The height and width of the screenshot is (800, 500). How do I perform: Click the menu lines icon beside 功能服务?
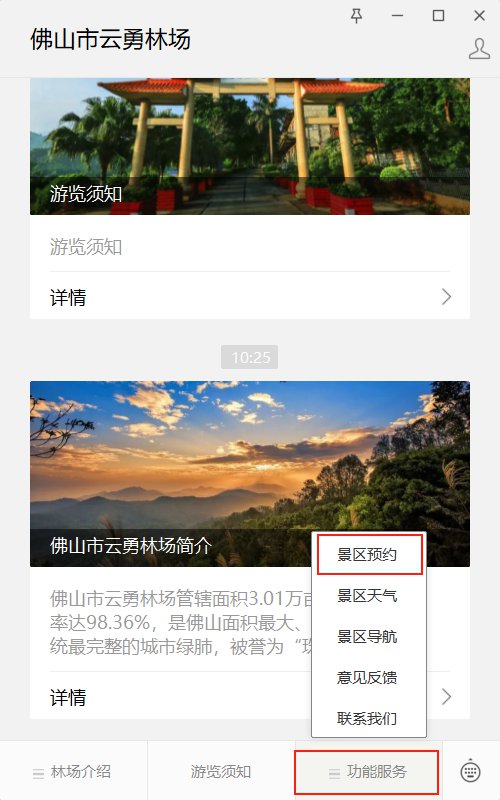(334, 773)
